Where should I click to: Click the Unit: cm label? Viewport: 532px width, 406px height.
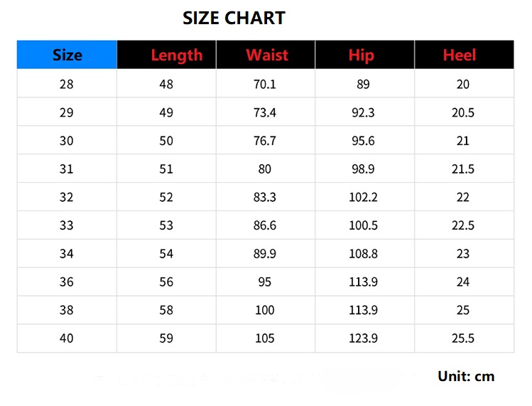tap(466, 376)
